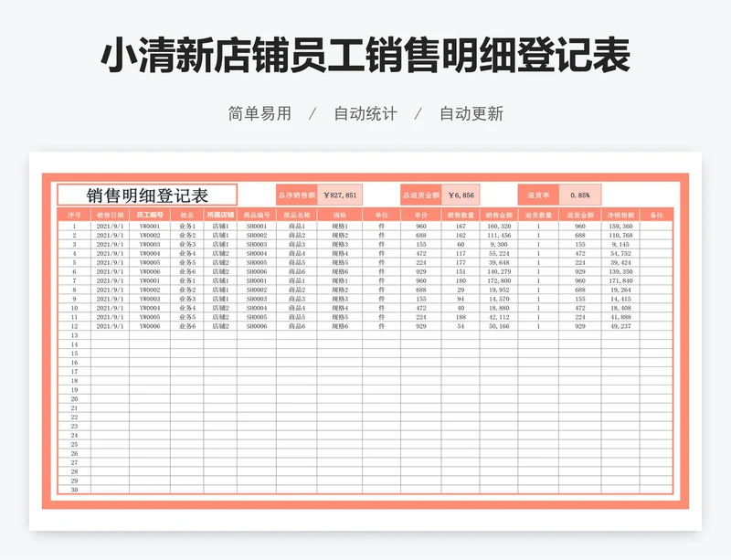Image resolution: width=731 pixels, height=560 pixels.
Task: Select the 总退货金额 label cell
Action: [420, 195]
